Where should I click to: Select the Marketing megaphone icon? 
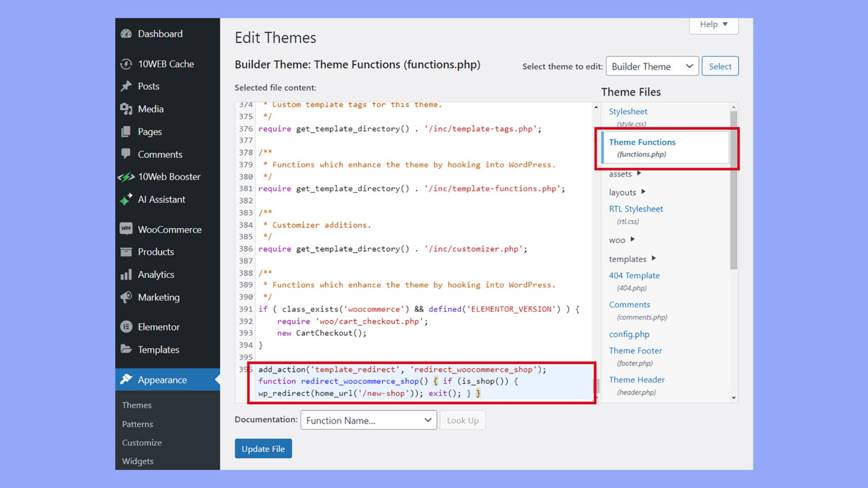pos(125,297)
